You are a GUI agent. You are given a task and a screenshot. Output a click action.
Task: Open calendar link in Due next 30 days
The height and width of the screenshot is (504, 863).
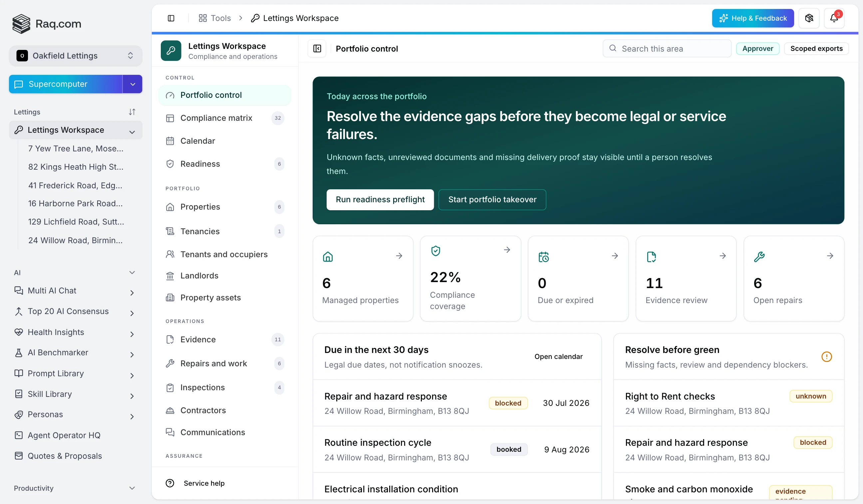point(558,357)
